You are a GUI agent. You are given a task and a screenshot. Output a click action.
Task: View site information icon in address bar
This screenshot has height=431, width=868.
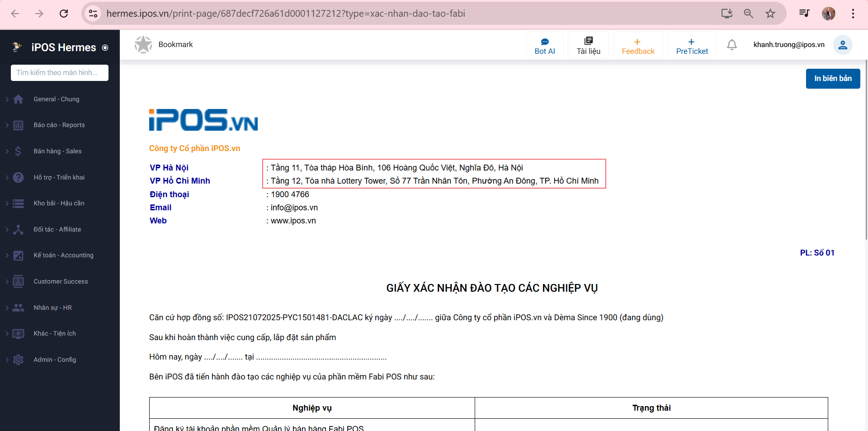click(93, 14)
